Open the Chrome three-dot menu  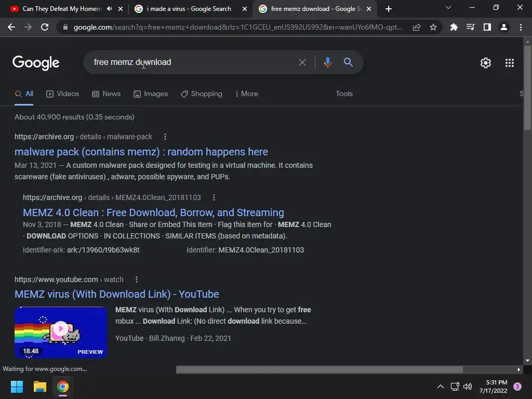521,27
